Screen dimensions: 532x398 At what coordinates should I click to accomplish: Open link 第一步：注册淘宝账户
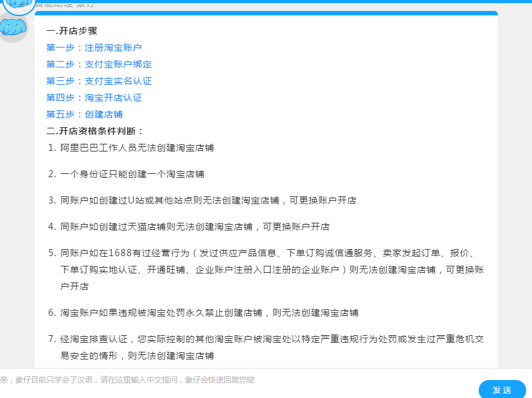[94, 48]
